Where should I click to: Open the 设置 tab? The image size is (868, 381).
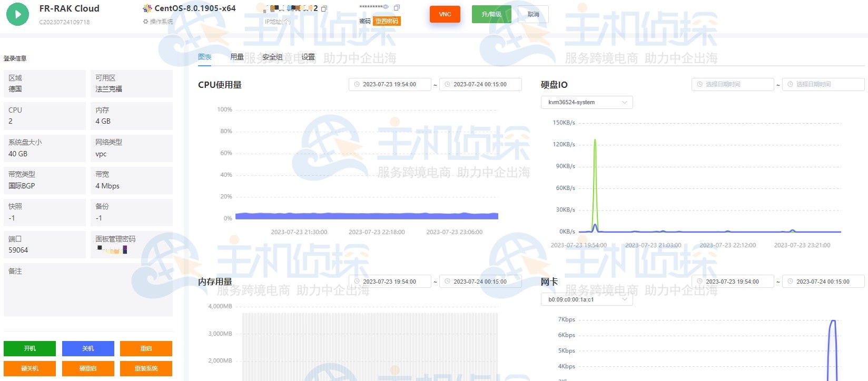coord(308,57)
